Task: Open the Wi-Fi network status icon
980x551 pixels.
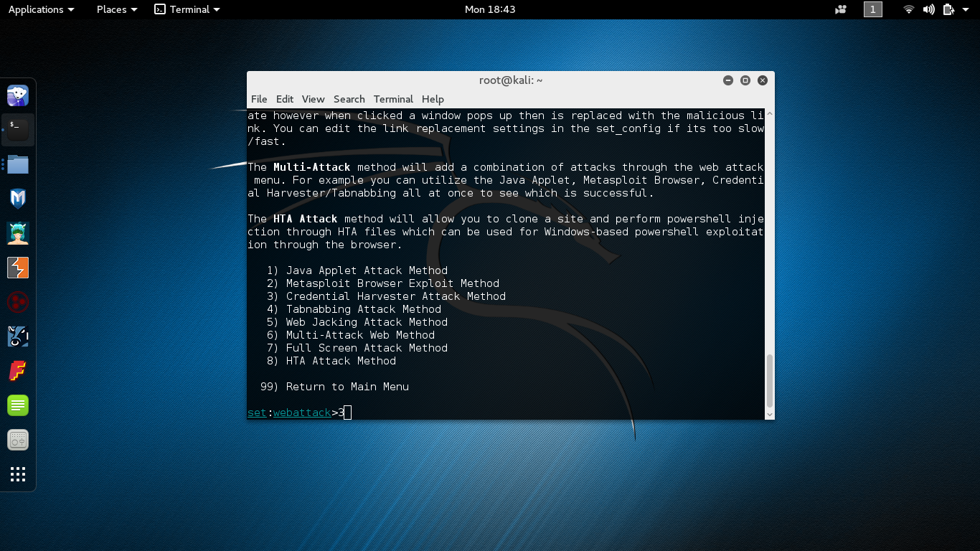Action: tap(909, 9)
